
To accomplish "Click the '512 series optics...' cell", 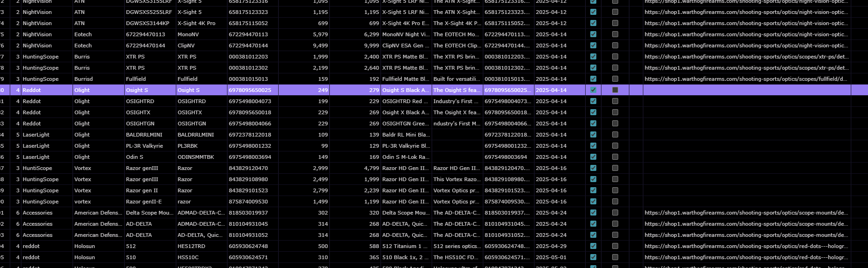I will pos(457,246).
